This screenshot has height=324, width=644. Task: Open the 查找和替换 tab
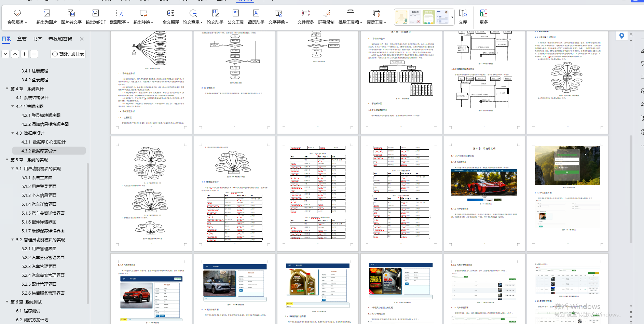tap(60, 39)
